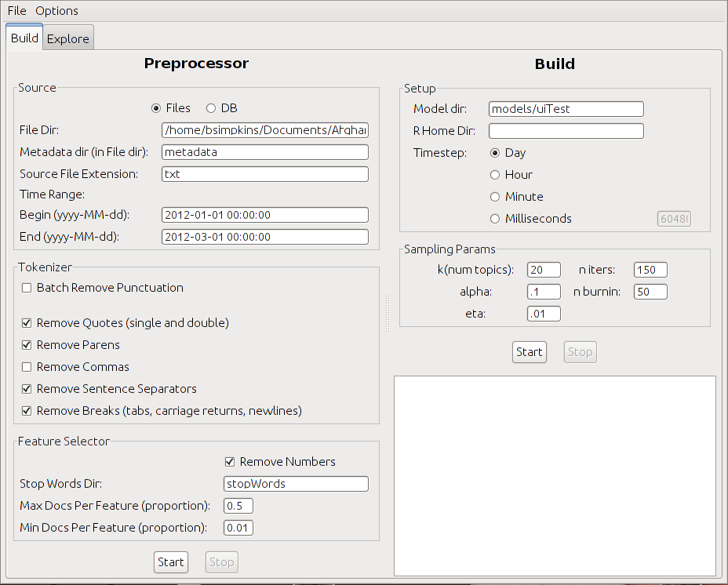728x585 pixels.
Task: Uncheck Remove Quotes (single and double)
Action: click(27, 323)
